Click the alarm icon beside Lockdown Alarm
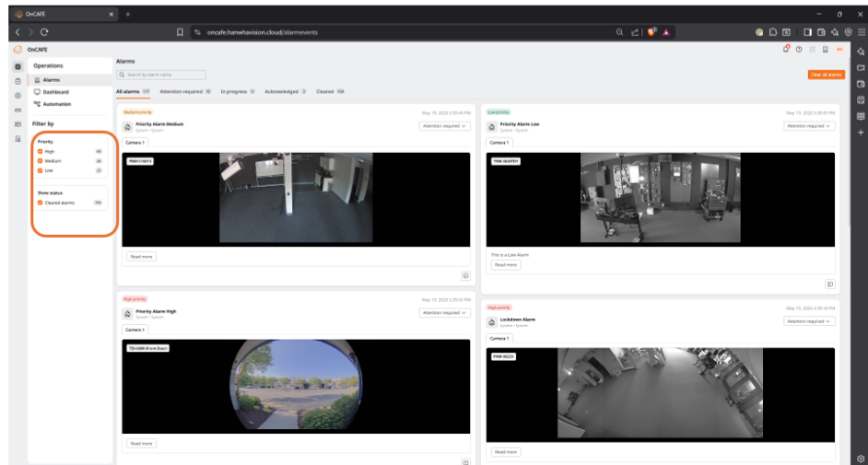Screen dimensions: 868x465 [491, 322]
